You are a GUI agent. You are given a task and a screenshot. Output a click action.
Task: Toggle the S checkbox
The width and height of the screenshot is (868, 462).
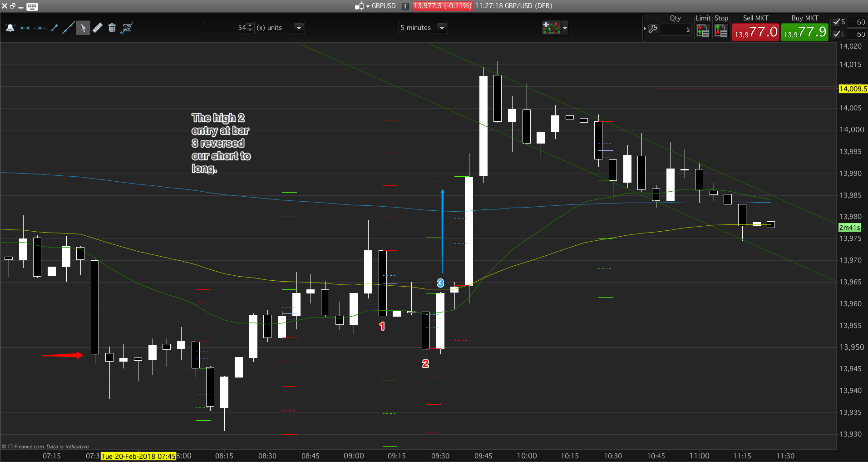click(x=837, y=22)
